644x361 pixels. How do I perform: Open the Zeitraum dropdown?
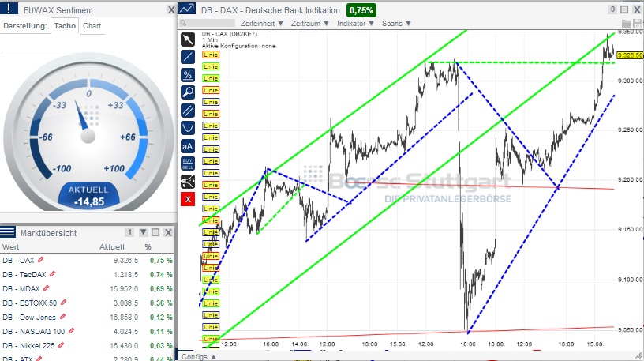(309, 24)
